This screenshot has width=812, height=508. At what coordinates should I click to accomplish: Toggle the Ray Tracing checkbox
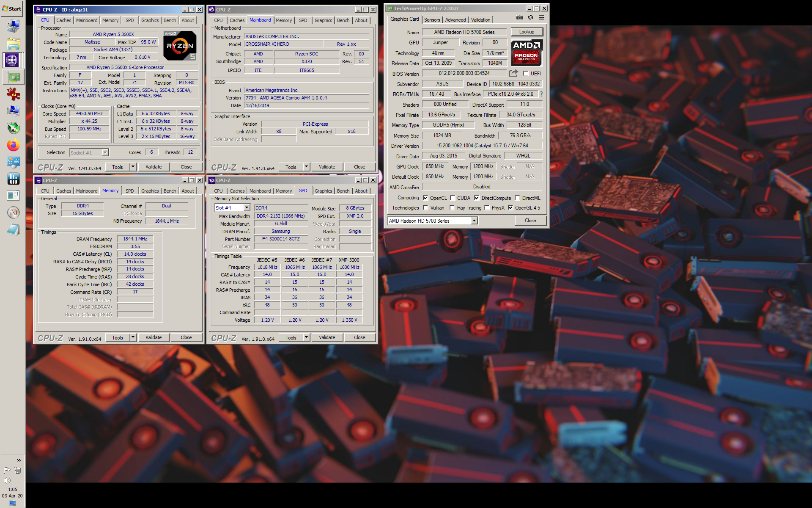(453, 208)
